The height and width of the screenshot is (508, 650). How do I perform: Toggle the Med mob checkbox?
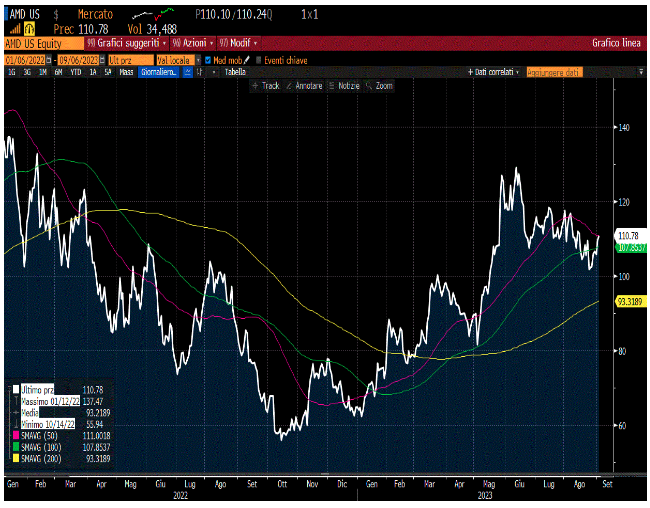(x=208, y=60)
